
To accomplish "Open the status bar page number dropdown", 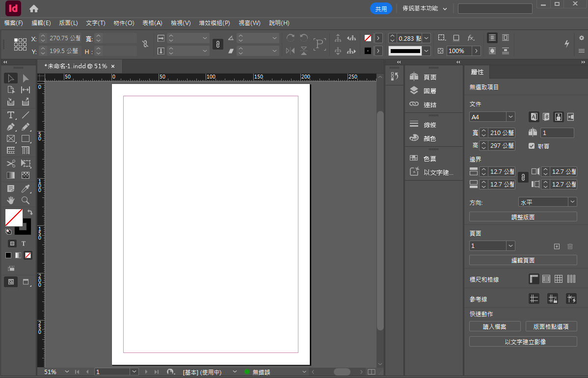I will pos(134,372).
